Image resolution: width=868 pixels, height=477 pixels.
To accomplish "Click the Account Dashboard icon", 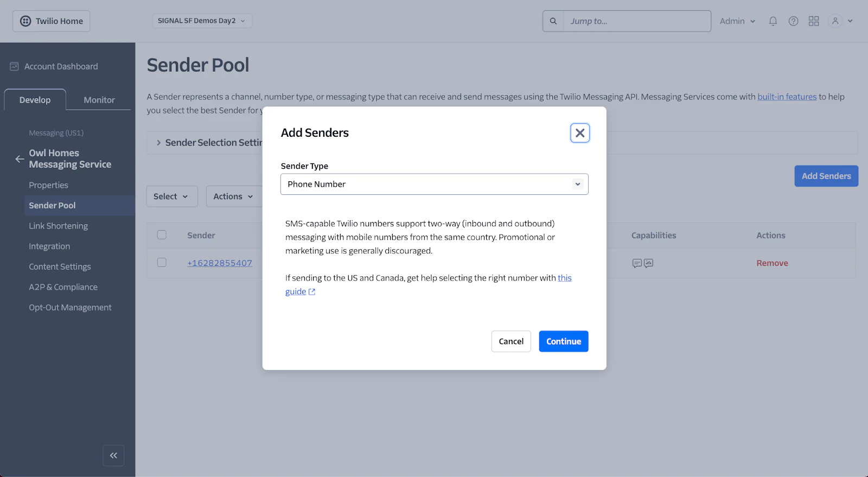I will (14, 66).
